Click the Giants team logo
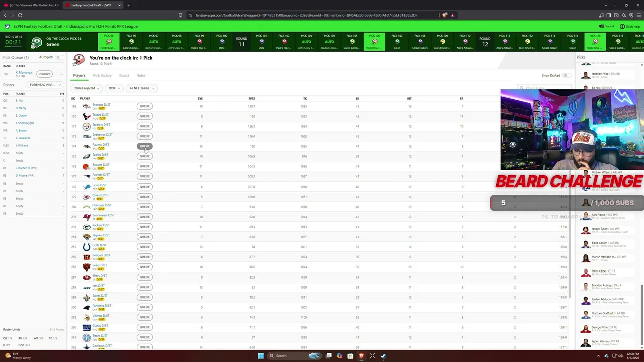644x362 pixels. (87, 327)
